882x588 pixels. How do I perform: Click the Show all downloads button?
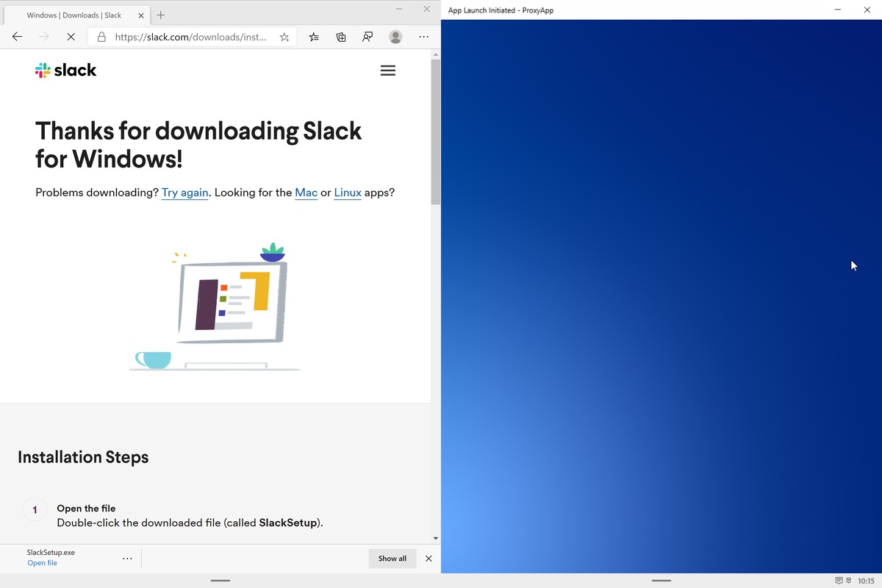tap(392, 559)
